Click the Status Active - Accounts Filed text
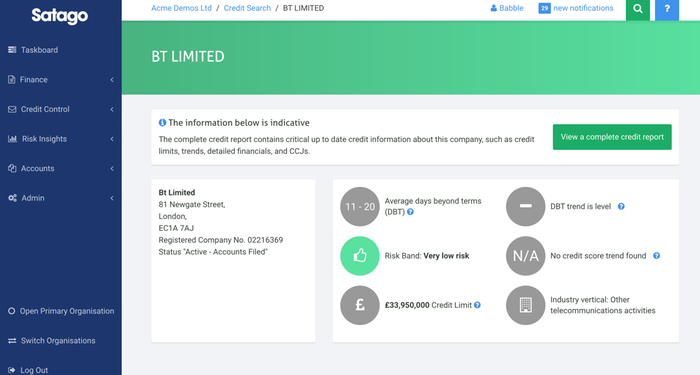 click(213, 252)
